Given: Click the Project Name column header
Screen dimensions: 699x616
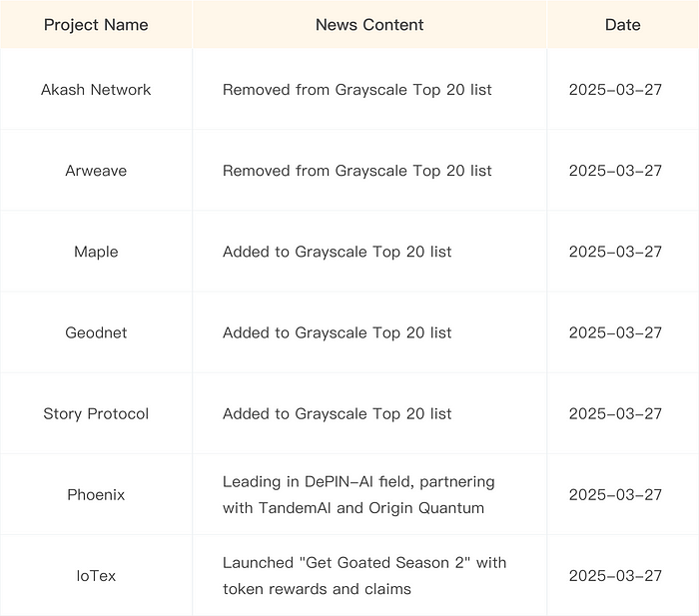Looking at the screenshot, I should tap(96, 25).
